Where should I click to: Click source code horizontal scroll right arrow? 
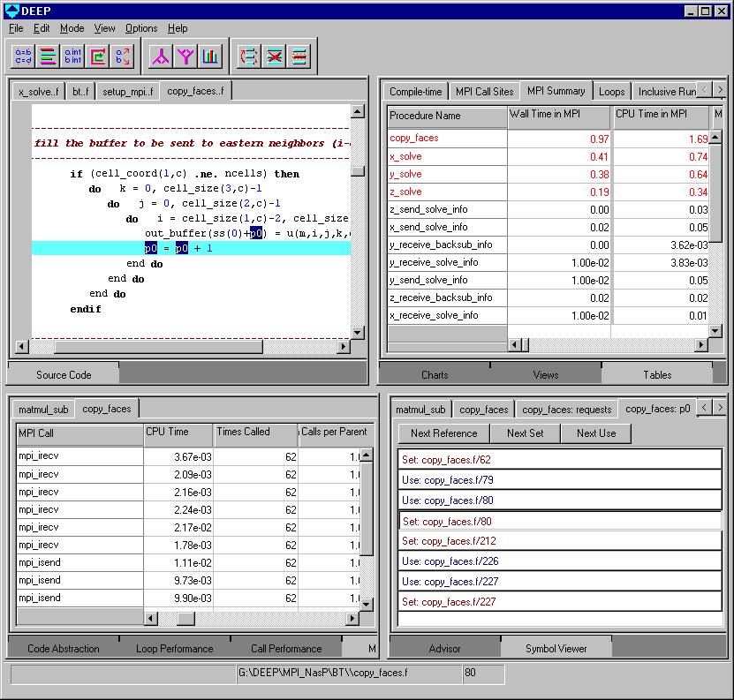[343, 346]
